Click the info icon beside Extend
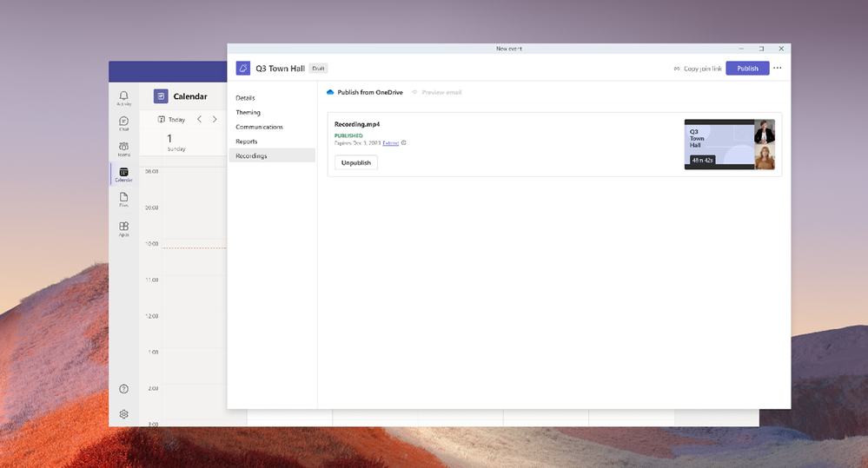868x468 pixels. click(x=403, y=142)
